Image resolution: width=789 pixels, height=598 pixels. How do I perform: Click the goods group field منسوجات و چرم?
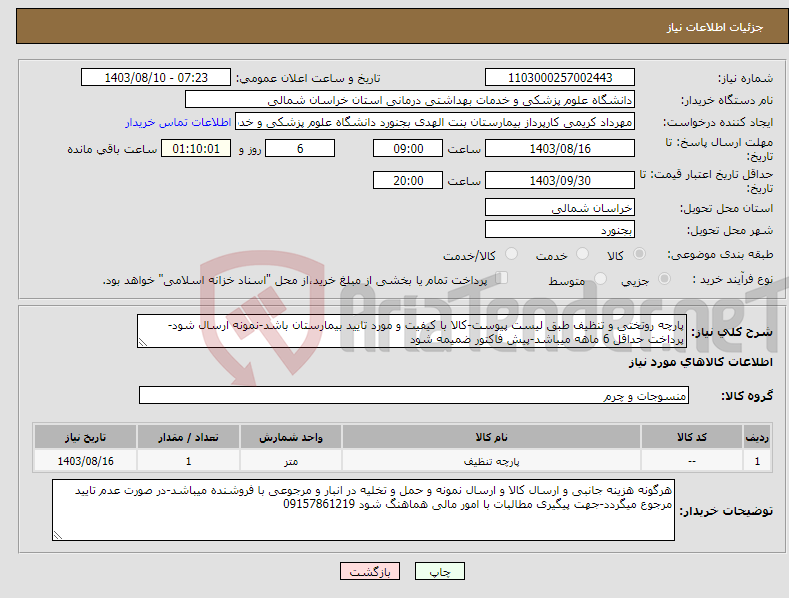coord(414,396)
